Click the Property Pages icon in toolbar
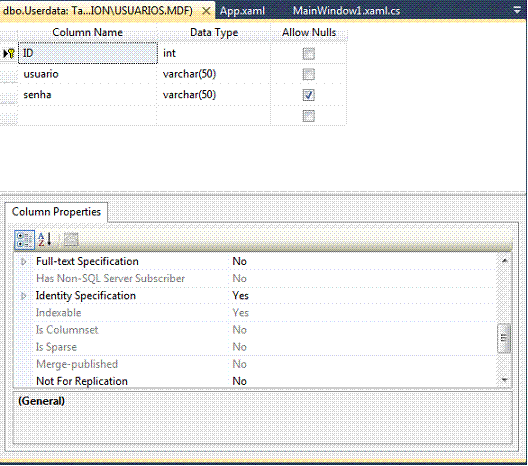The width and height of the screenshot is (528, 466). [71, 240]
